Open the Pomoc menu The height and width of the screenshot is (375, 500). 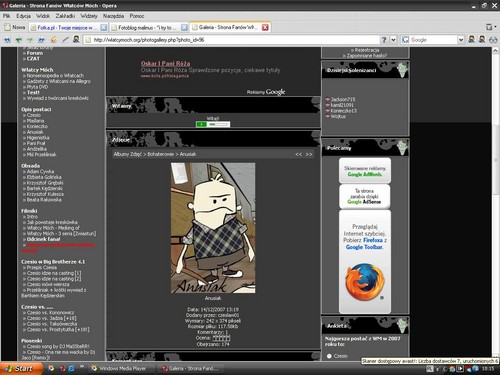137,16
